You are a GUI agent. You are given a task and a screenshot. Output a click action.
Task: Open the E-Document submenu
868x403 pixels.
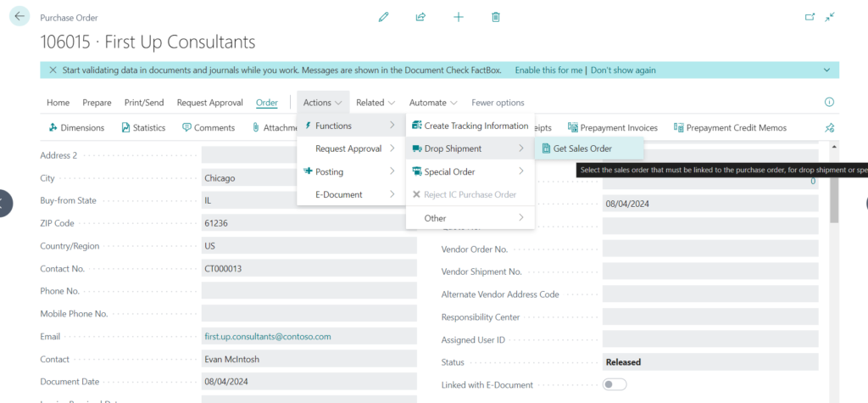pos(351,194)
